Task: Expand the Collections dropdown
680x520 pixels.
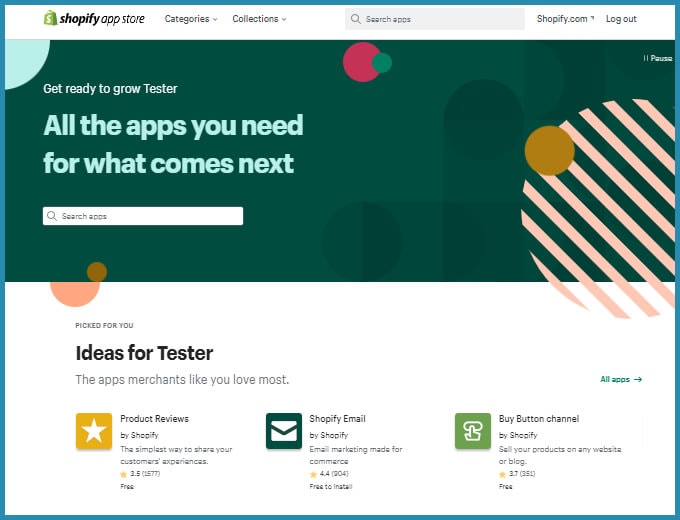Action: pos(259,19)
